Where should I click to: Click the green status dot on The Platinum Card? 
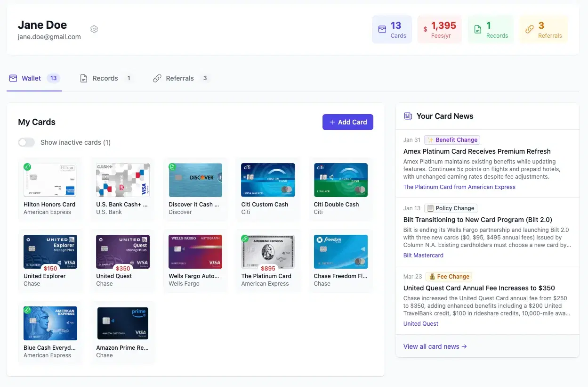point(244,239)
